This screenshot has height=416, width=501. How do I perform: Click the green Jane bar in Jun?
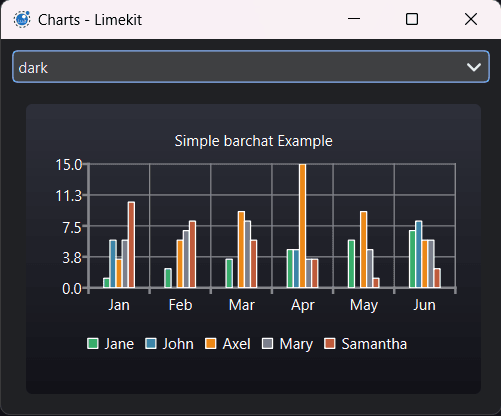(x=412, y=259)
